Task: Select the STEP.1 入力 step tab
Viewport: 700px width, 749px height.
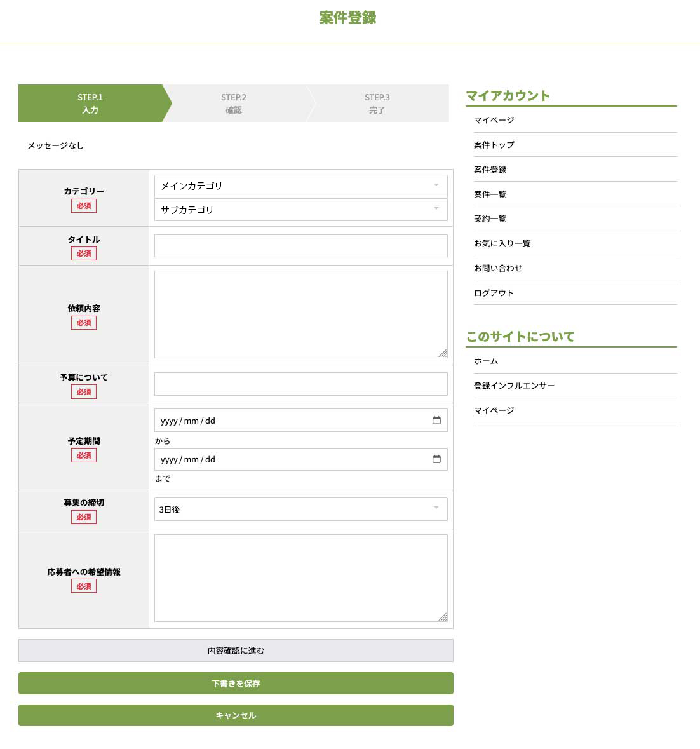Action: coord(90,104)
